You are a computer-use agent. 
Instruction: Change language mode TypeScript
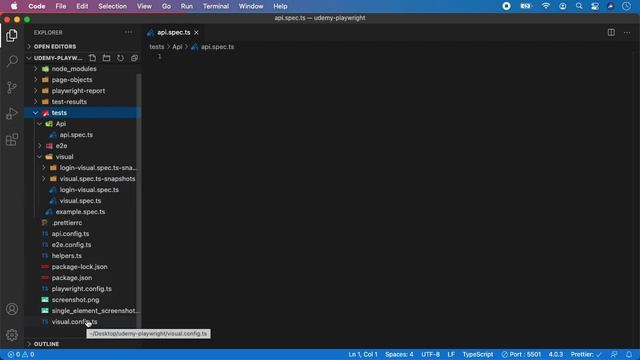point(478,354)
